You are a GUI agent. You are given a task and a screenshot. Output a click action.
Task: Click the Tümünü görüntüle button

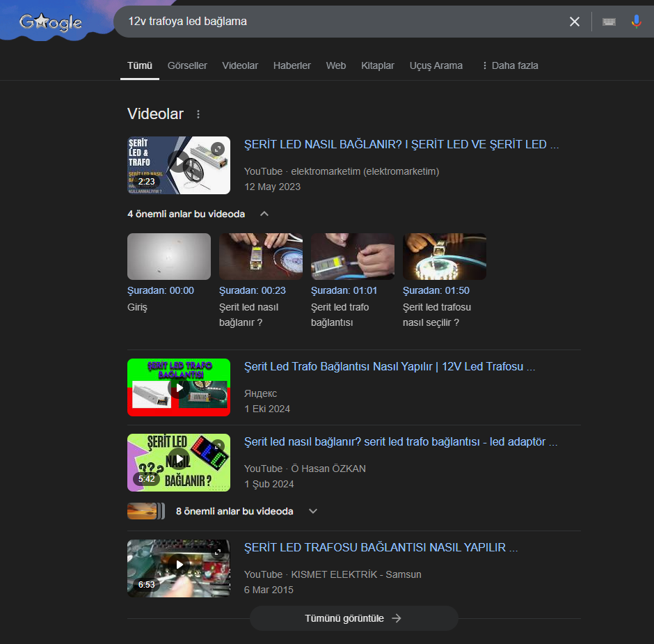[353, 618]
